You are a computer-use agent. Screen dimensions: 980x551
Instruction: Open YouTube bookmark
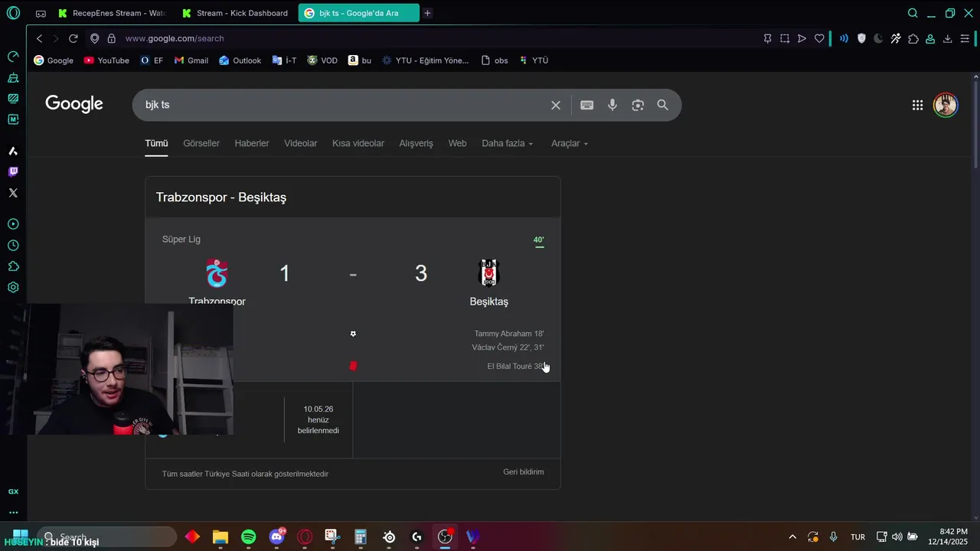click(x=106, y=60)
